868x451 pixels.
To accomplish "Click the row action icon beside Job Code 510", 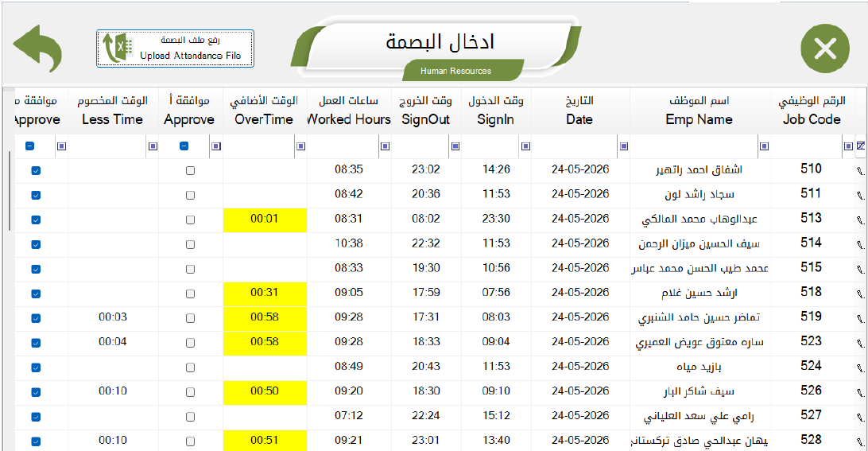I will tap(860, 171).
